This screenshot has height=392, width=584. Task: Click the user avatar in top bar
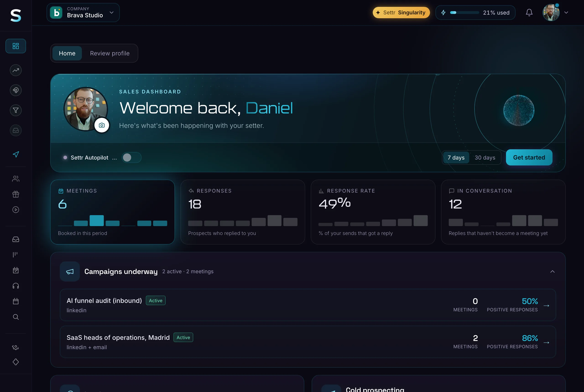coord(551,13)
